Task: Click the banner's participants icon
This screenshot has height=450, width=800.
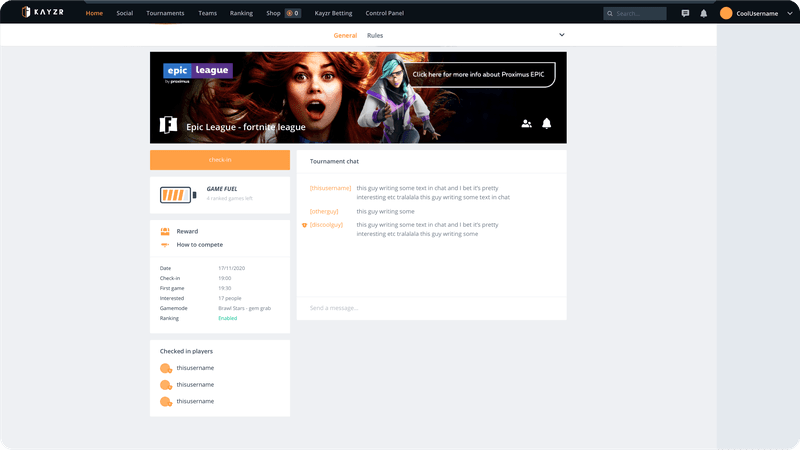Action: pos(527,123)
